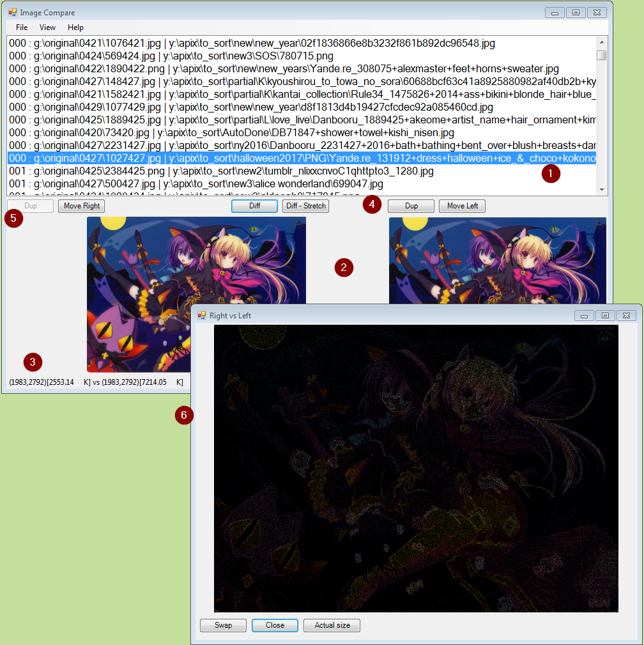The image size is (644, 645).
Task: Click the diff image in Right vs Left
Action: tap(416, 469)
